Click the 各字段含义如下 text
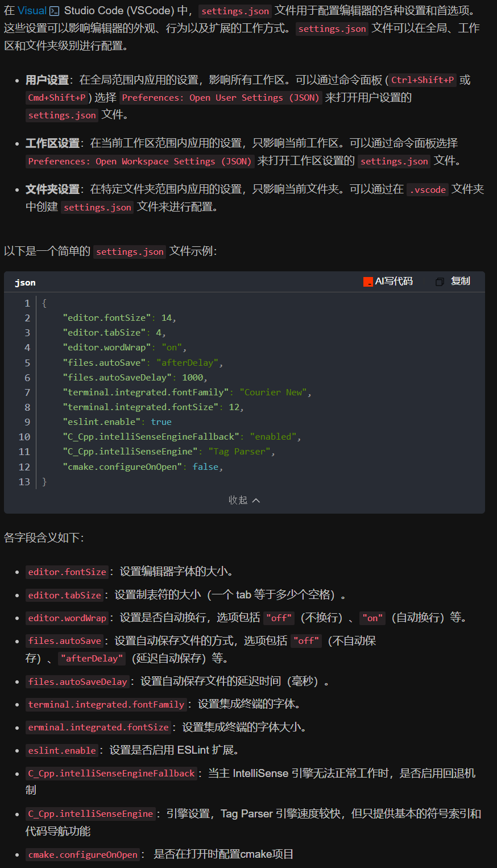497x868 pixels. coord(44,538)
